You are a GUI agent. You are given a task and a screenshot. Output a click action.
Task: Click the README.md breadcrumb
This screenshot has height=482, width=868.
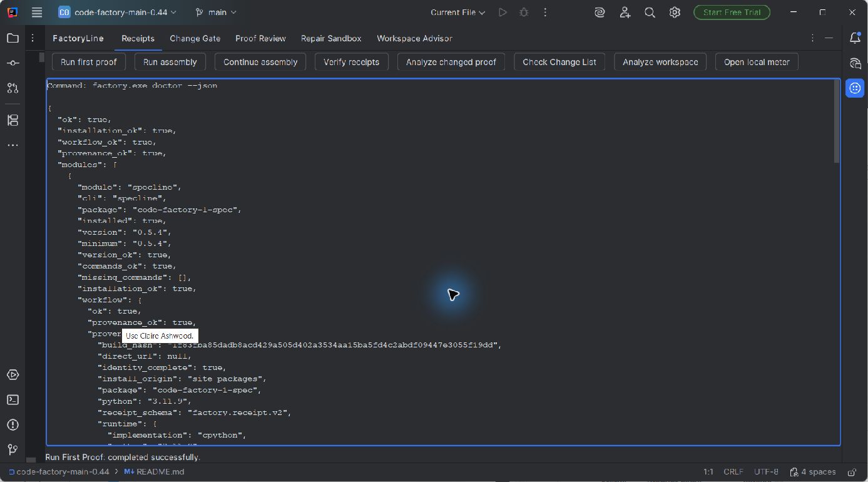154,472
